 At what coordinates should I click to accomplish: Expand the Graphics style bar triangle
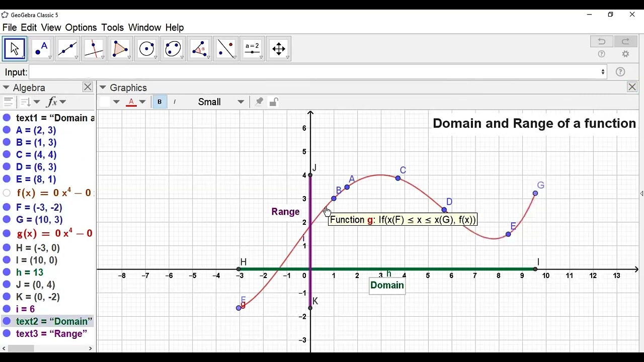tap(103, 87)
